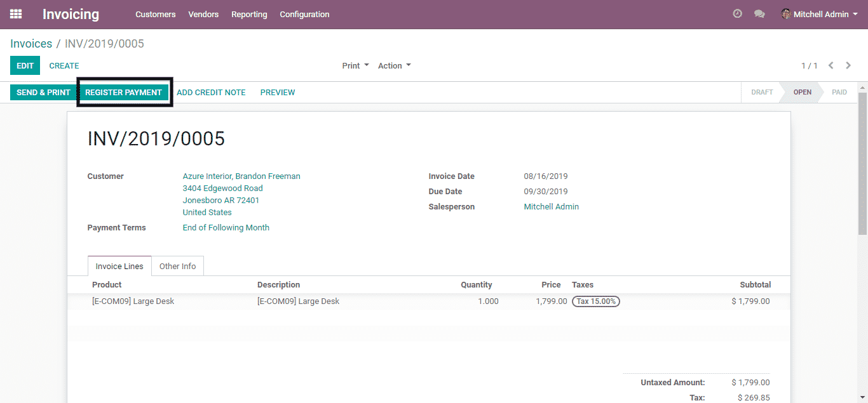
Task: Expand the Action dropdown
Action: pos(394,65)
